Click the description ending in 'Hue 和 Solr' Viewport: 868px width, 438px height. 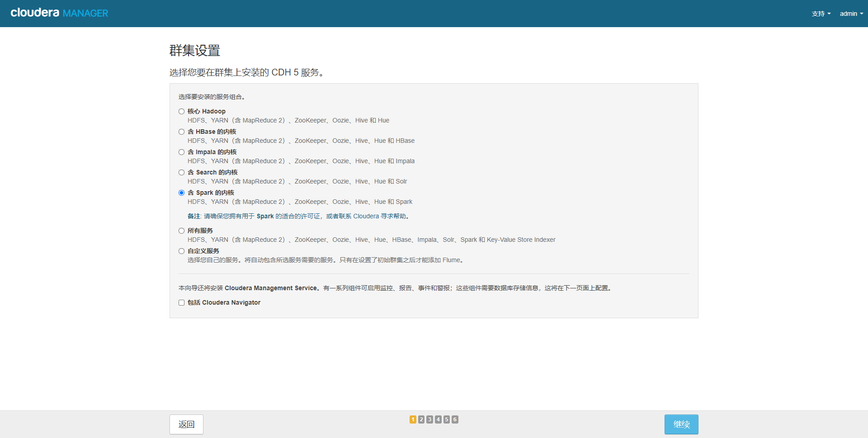click(x=297, y=181)
